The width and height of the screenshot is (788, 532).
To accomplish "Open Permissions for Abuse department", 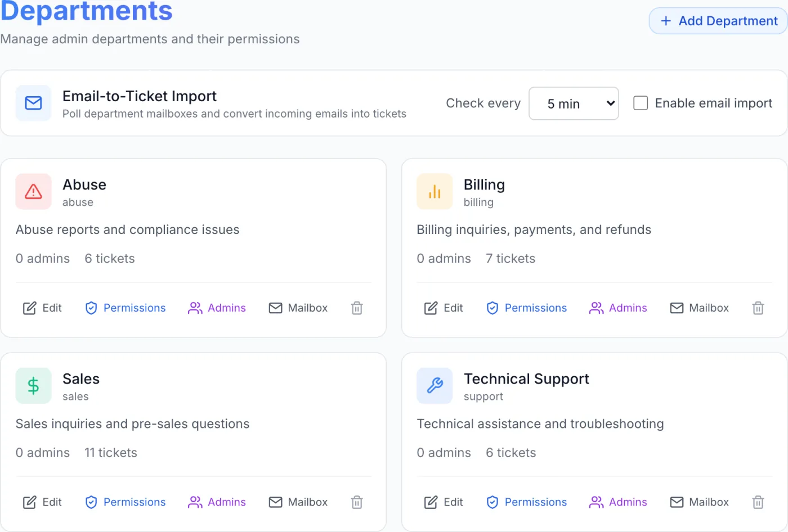I will (126, 308).
